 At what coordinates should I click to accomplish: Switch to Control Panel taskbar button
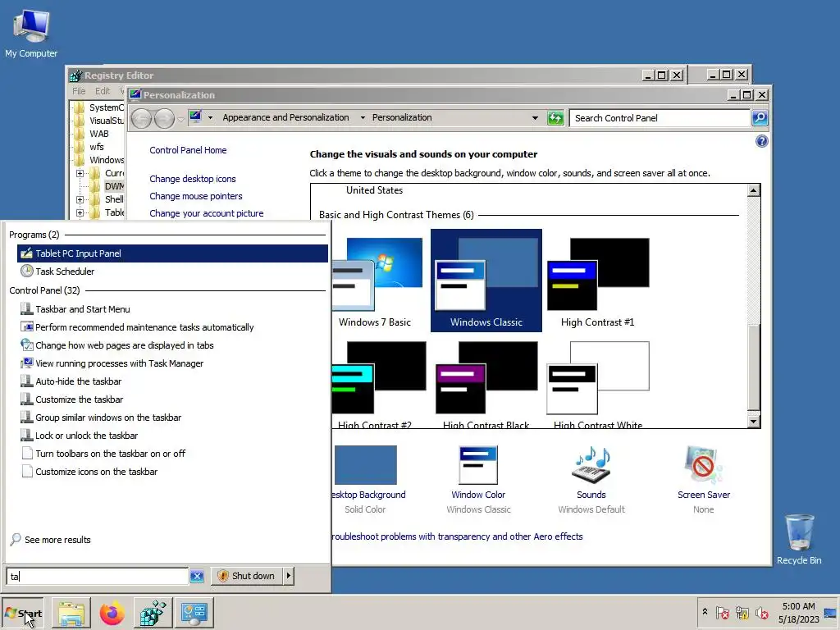pos(194,614)
